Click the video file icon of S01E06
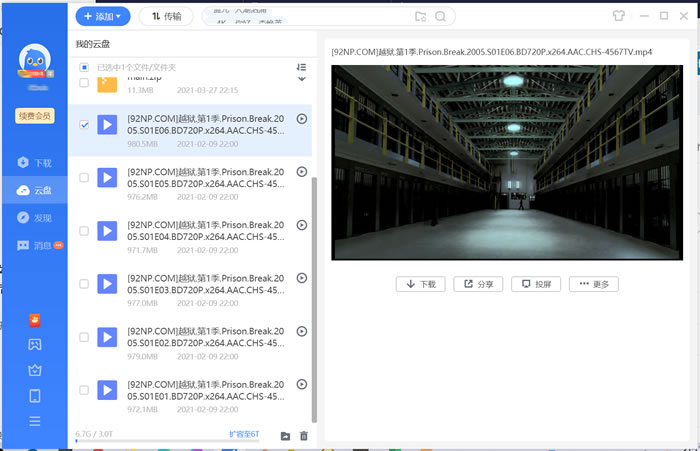The image size is (700, 451). click(x=107, y=125)
